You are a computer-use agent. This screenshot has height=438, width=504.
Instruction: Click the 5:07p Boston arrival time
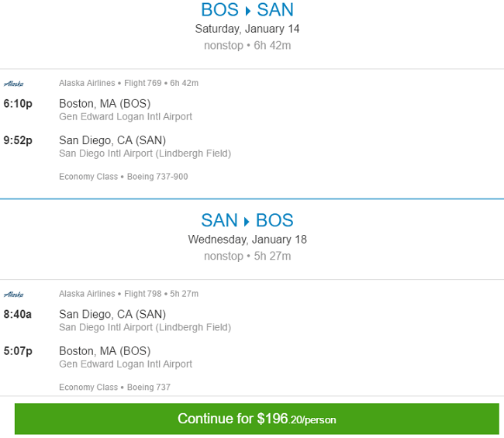pos(18,351)
